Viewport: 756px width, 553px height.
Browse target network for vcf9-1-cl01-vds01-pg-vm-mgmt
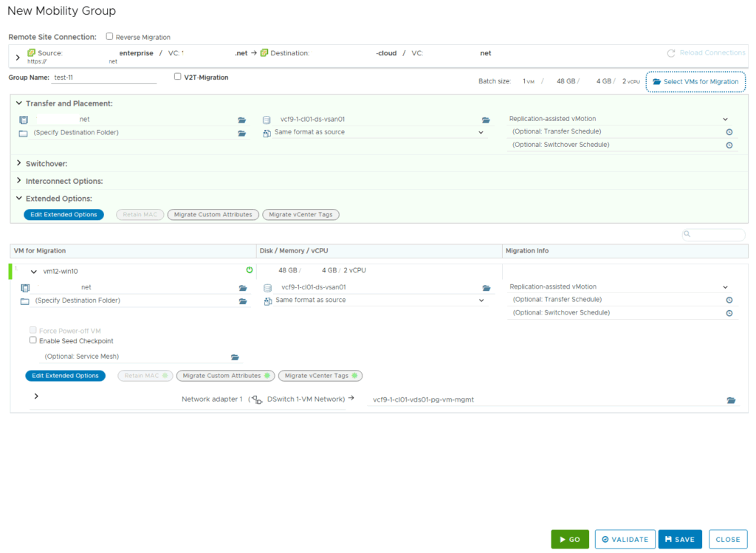[x=731, y=400]
